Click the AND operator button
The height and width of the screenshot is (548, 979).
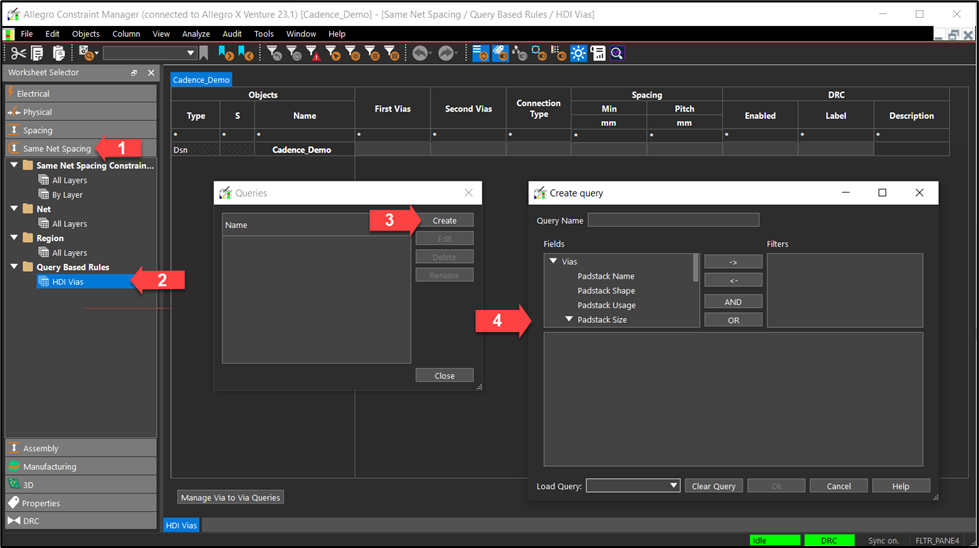coord(733,301)
